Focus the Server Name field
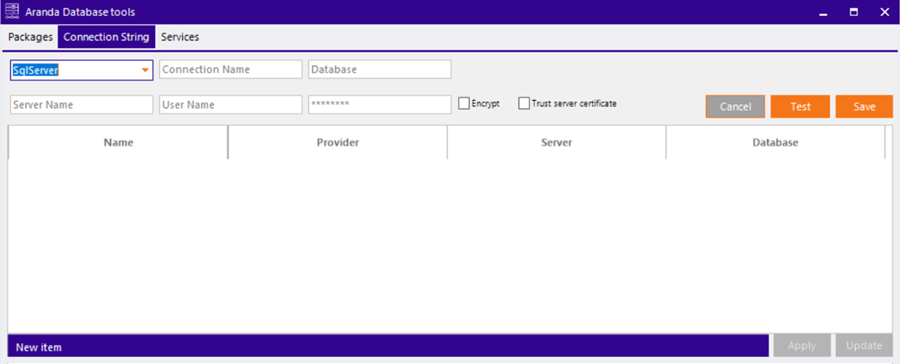900x364 pixels. (82, 105)
